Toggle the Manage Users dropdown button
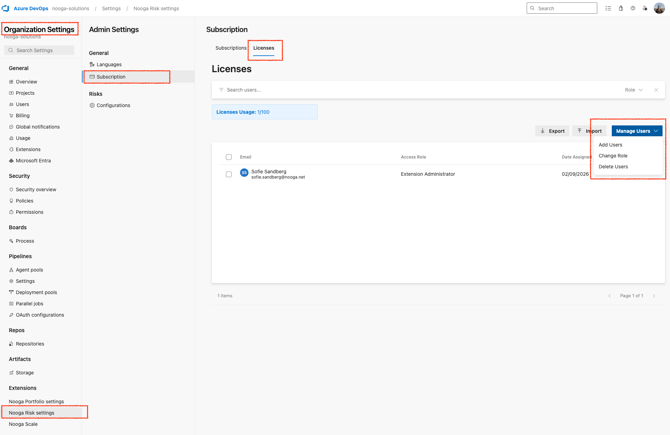 click(x=637, y=131)
